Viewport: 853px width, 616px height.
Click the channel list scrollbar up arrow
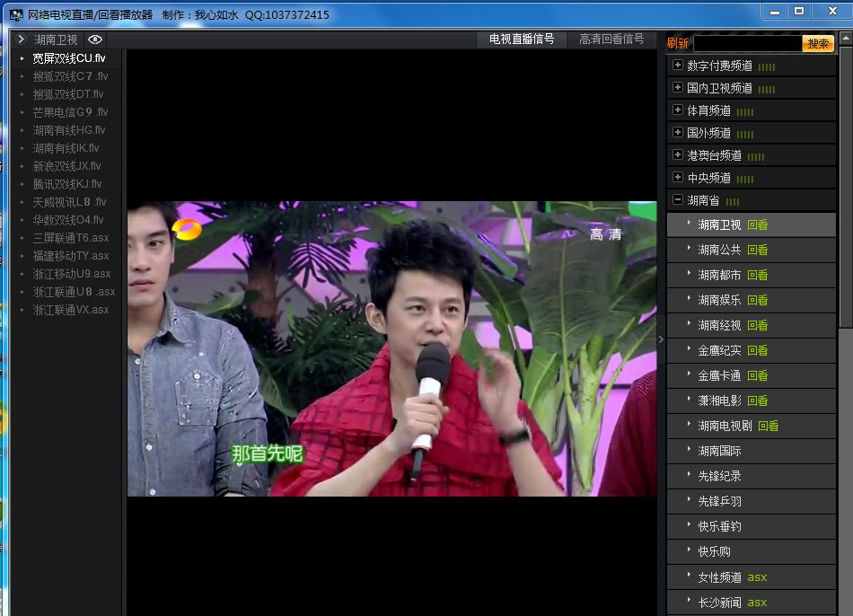[x=846, y=39]
